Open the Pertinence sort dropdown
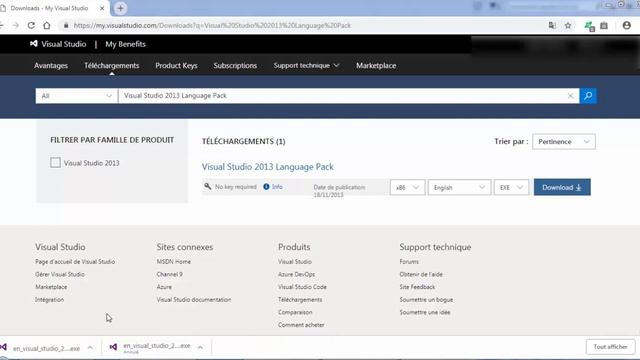This screenshot has height=360, width=640. coord(564,142)
